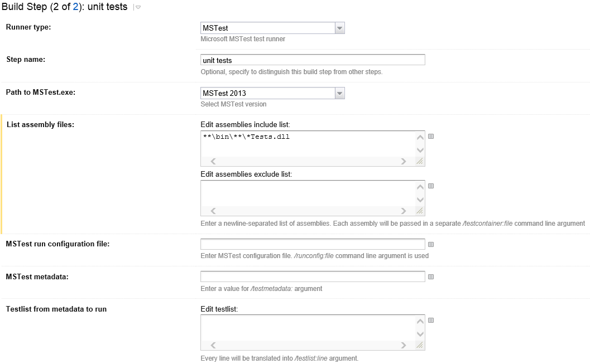Click build step number 2 link
This screenshot has width=590, height=364.
(x=75, y=7)
